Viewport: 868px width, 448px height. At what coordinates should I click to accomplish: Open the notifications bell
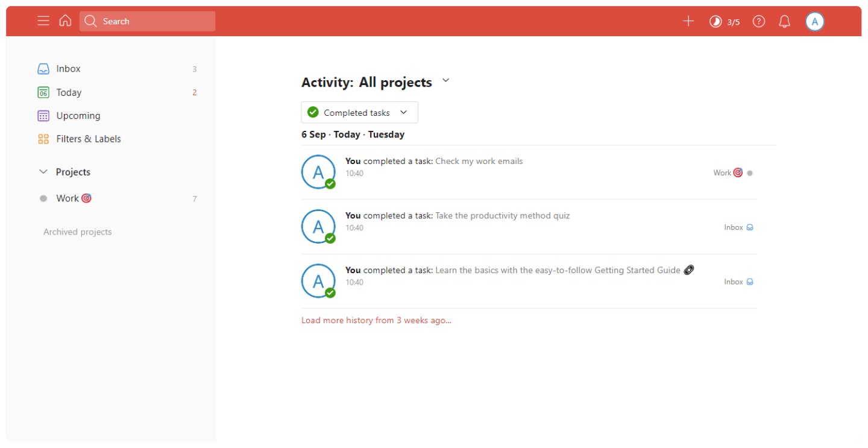[x=784, y=22]
